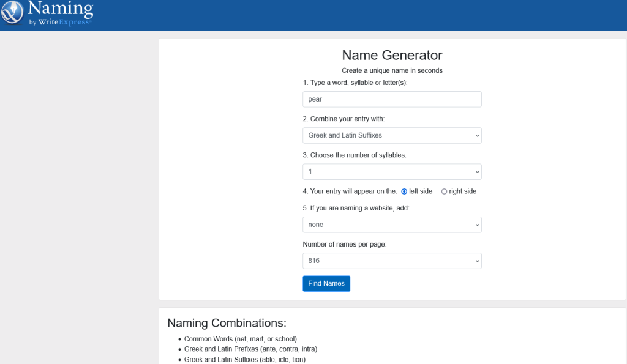Click label "2. Combine your entry with:"
Screen dimensions: 627x364
344,119
